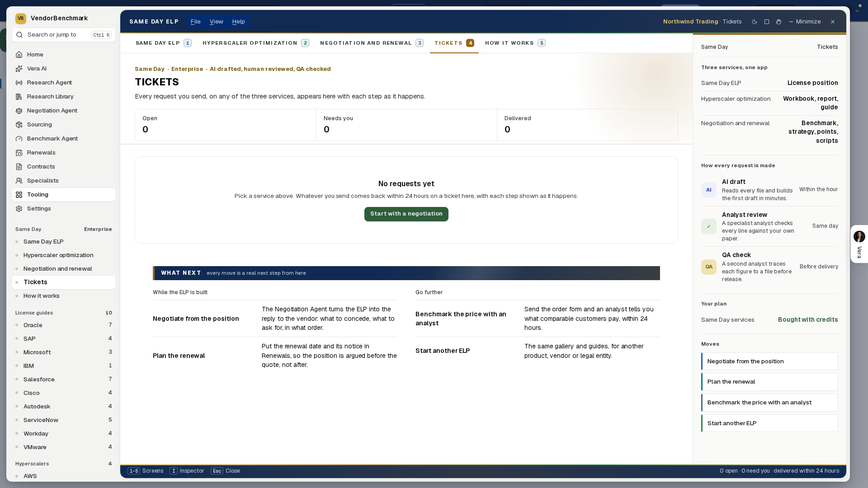Open the Vera assistant side tab

click(x=859, y=244)
